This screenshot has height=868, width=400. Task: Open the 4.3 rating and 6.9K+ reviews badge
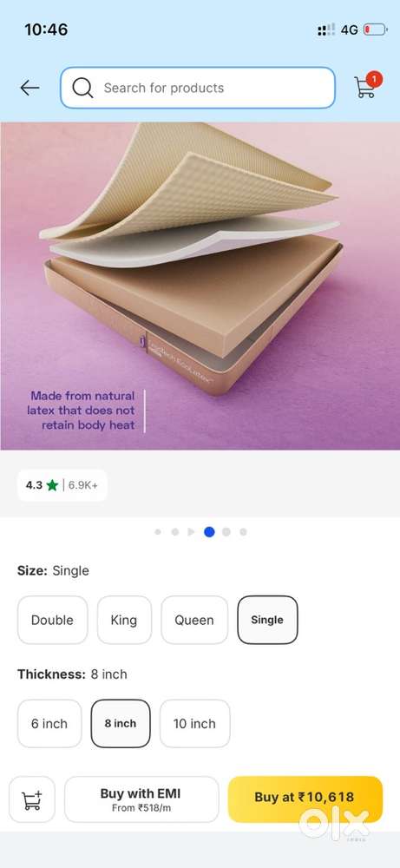62,485
